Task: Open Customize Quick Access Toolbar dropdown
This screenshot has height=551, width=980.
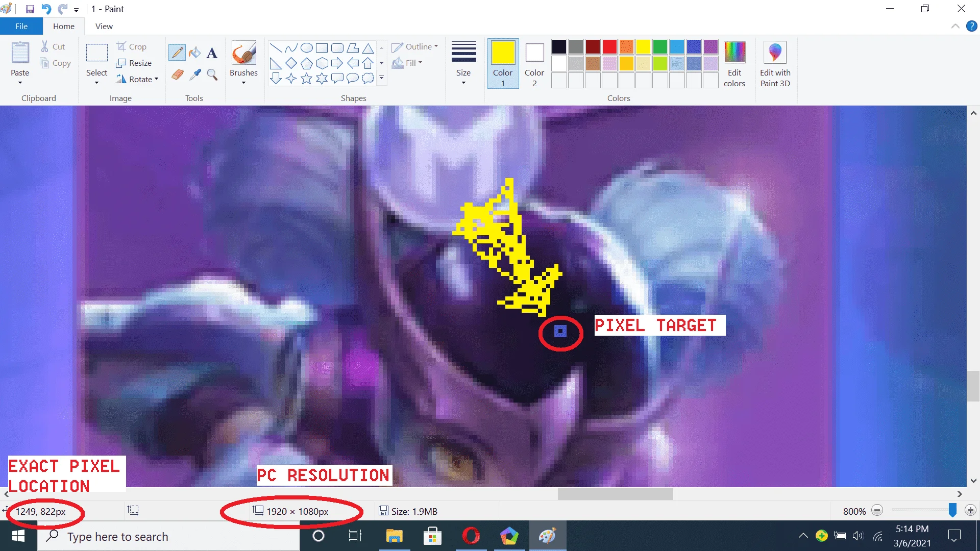Action: [76, 10]
